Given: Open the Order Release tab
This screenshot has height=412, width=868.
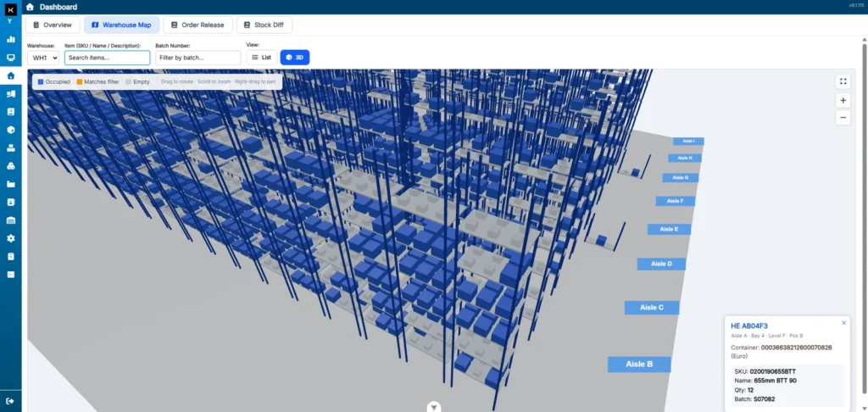Looking at the screenshot, I should coord(198,25).
